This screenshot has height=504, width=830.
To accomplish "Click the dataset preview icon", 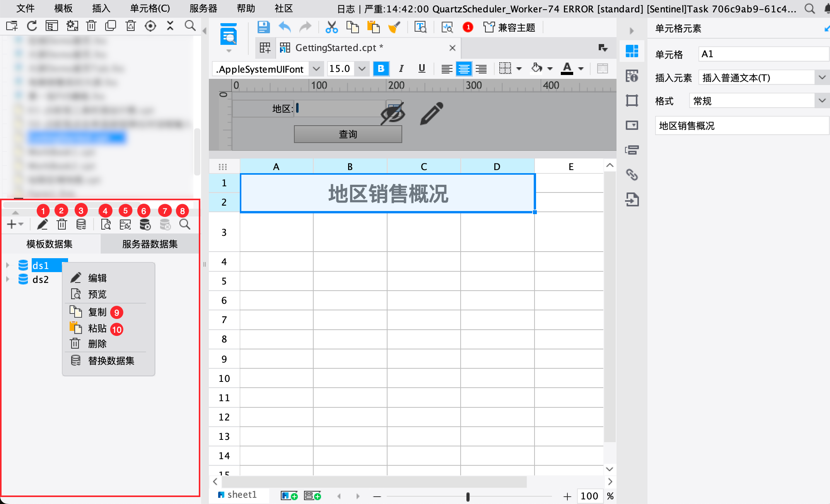I will pyautogui.click(x=106, y=224).
